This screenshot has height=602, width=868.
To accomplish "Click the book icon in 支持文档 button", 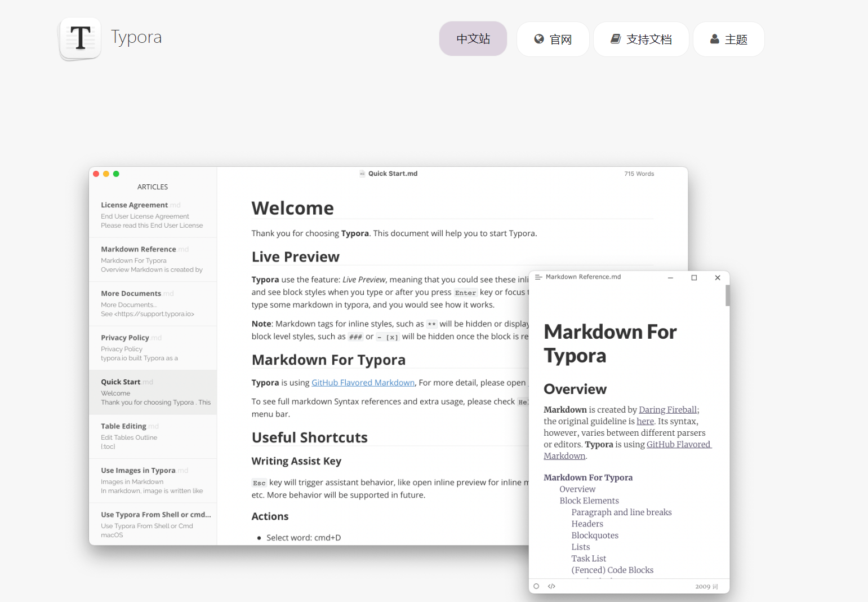I will [x=616, y=39].
